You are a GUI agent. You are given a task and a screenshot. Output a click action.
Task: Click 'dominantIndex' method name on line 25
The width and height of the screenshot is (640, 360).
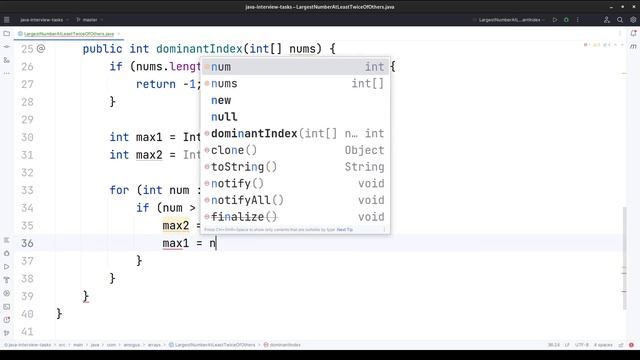coord(199,49)
